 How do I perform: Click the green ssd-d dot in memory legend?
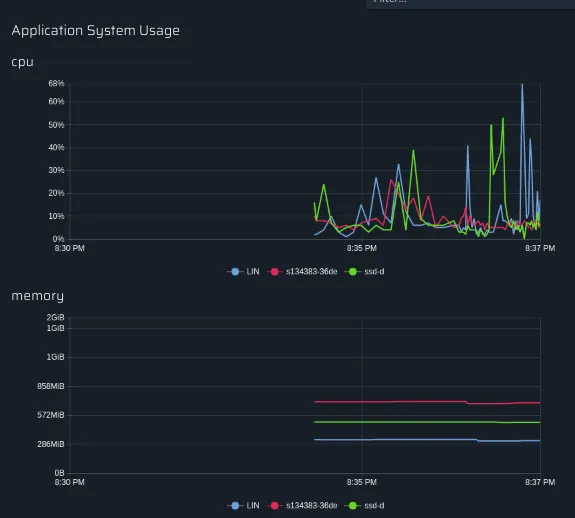[352, 506]
